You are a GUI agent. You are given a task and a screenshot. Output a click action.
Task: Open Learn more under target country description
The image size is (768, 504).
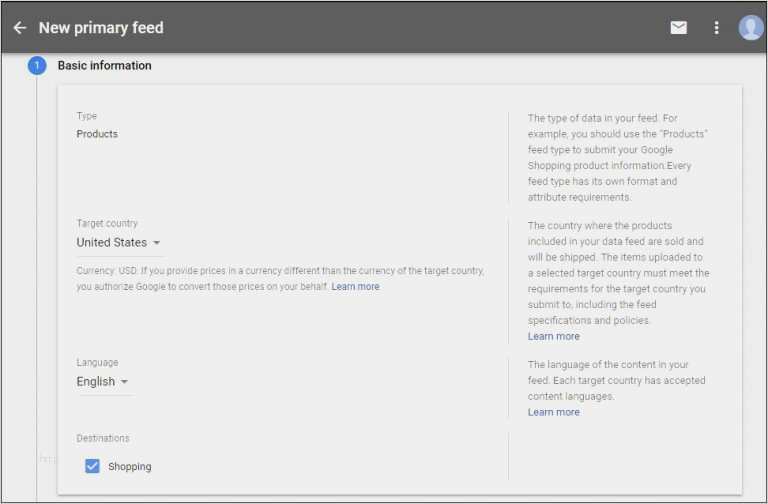coord(553,337)
